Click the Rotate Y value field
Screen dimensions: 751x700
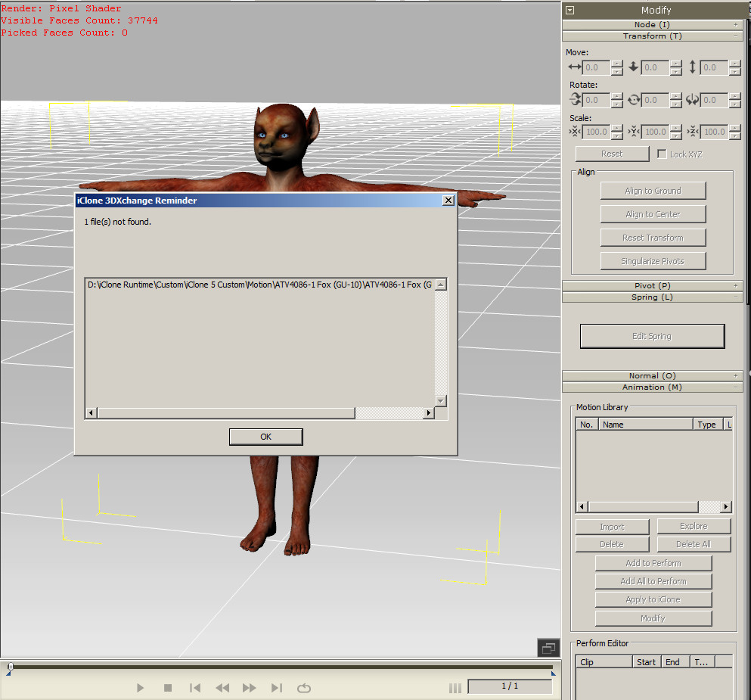(655, 100)
